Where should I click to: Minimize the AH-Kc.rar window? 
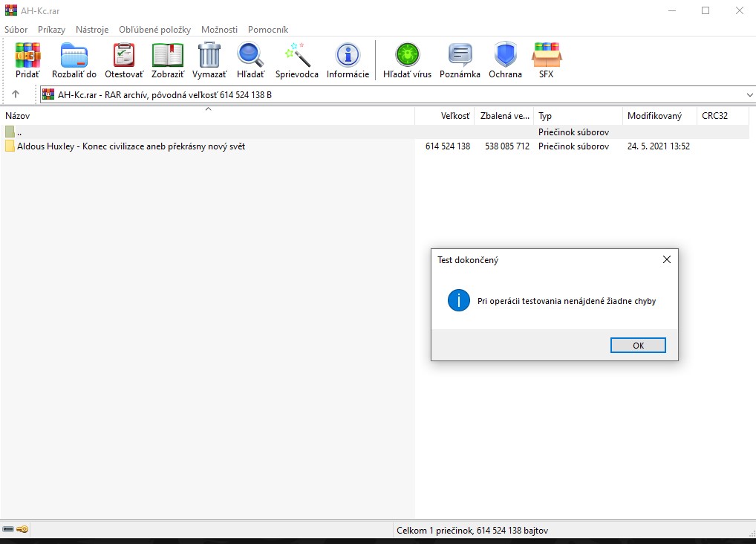tap(673, 10)
